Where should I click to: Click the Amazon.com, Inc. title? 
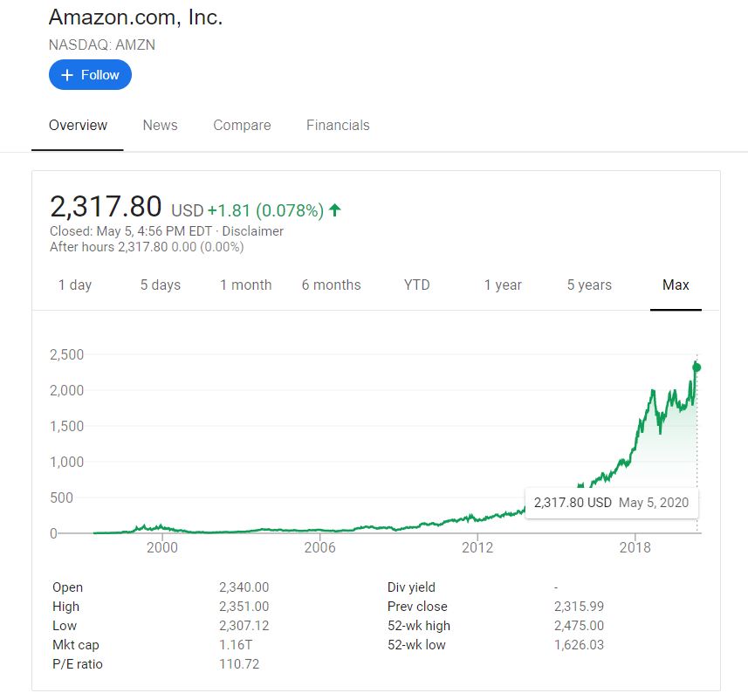136,17
